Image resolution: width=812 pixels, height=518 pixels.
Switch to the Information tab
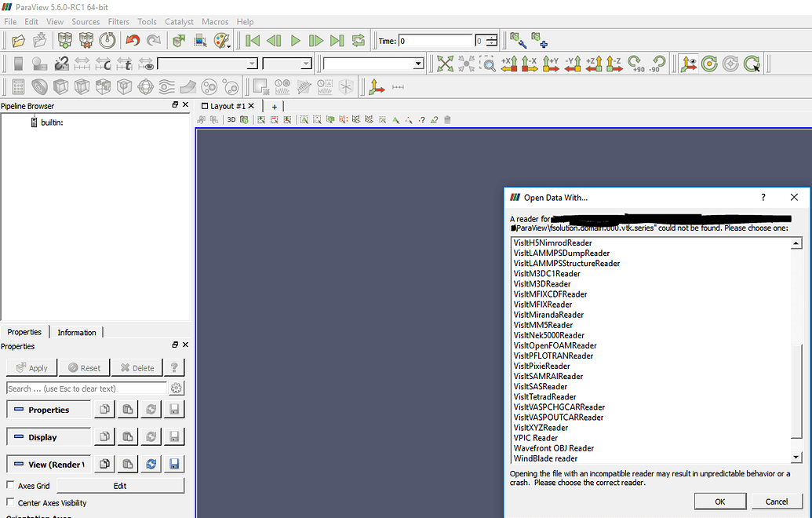point(77,333)
